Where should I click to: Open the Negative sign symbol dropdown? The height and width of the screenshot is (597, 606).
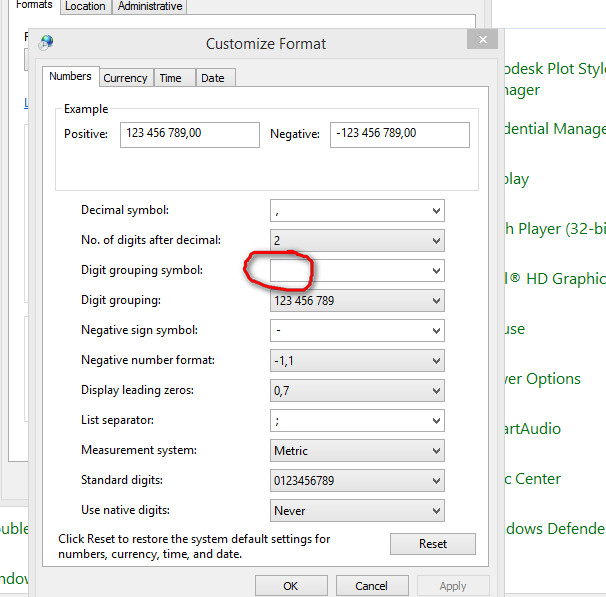pyautogui.click(x=357, y=330)
